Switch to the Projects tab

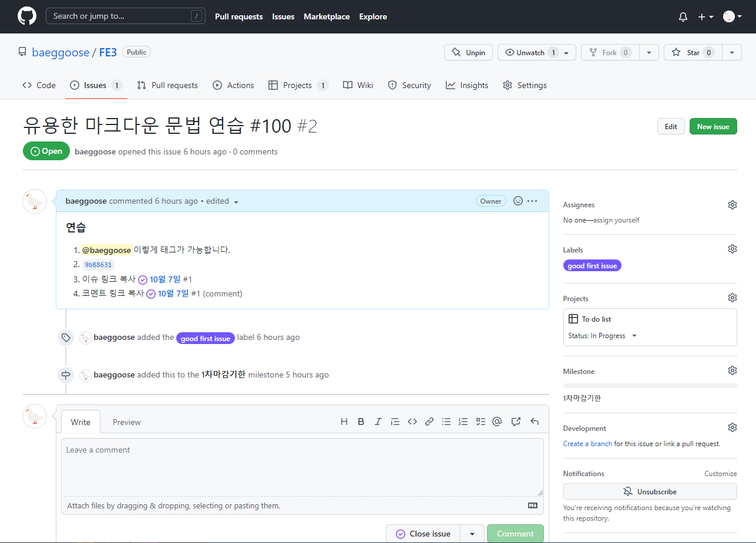(298, 85)
